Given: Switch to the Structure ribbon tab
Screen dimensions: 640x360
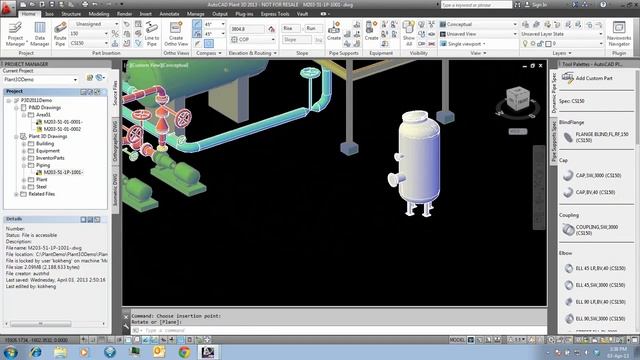Looking at the screenshot, I should [x=71, y=14].
